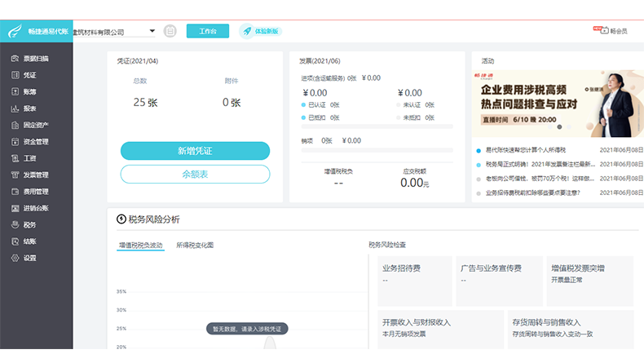Open the 凭证 sidebar module
Screen dimensions: 644x363
tap(29, 75)
